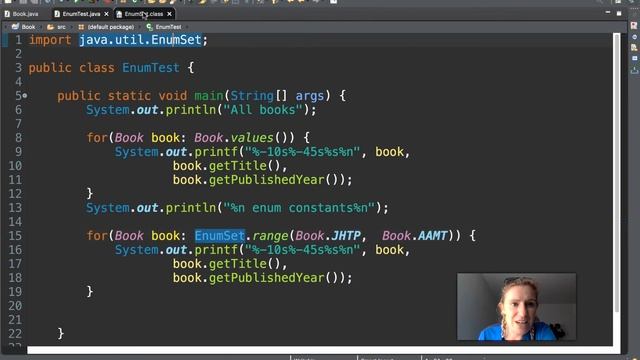Click the green class icon beside EnumTest breadcrumb
Image resolution: width=640 pixels, height=360 pixels.
click(150, 27)
